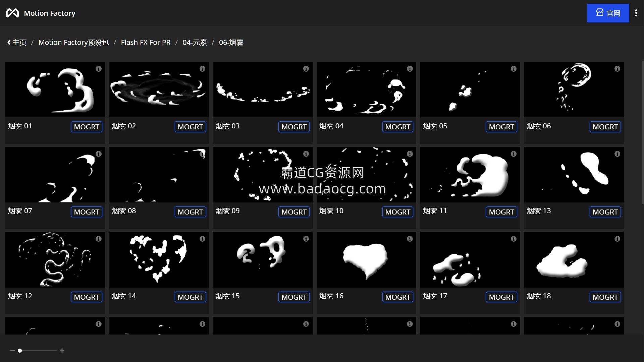Open info for 烟雾 17 preset
Screen dimensions: 644x362
point(514,239)
